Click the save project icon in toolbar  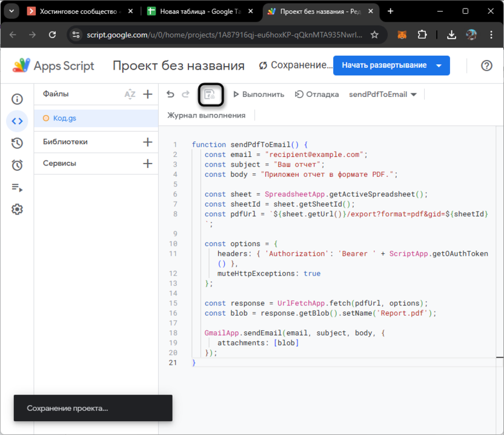tap(210, 94)
